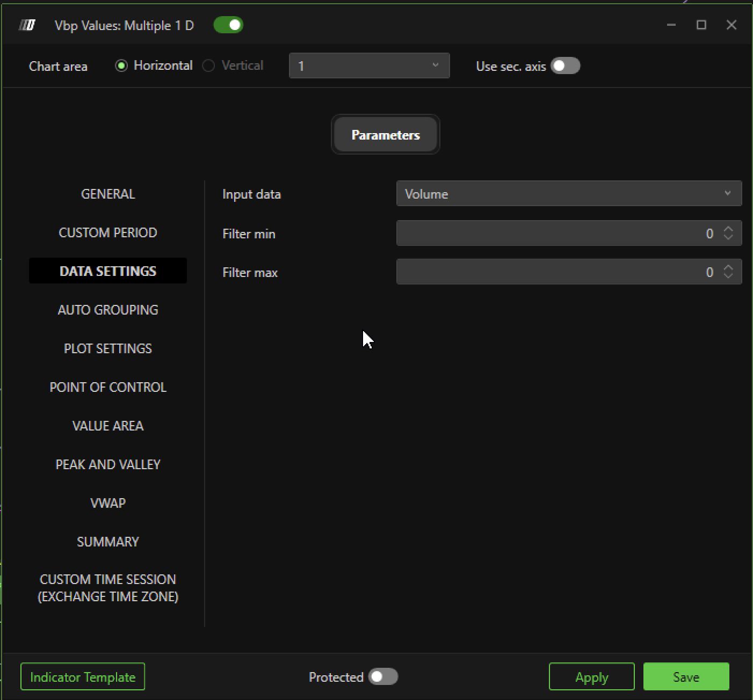This screenshot has width=753, height=700.
Task: Decrease Filter max with down arrow
Action: point(728,276)
